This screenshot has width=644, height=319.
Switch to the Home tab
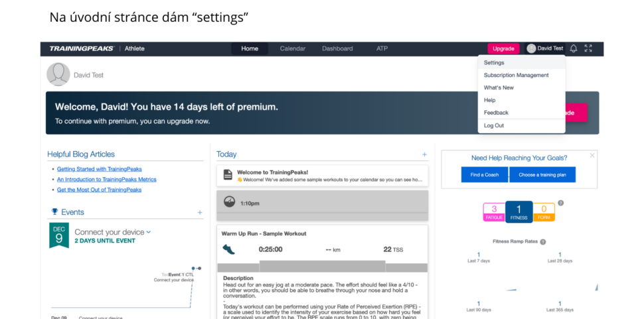(x=250, y=48)
